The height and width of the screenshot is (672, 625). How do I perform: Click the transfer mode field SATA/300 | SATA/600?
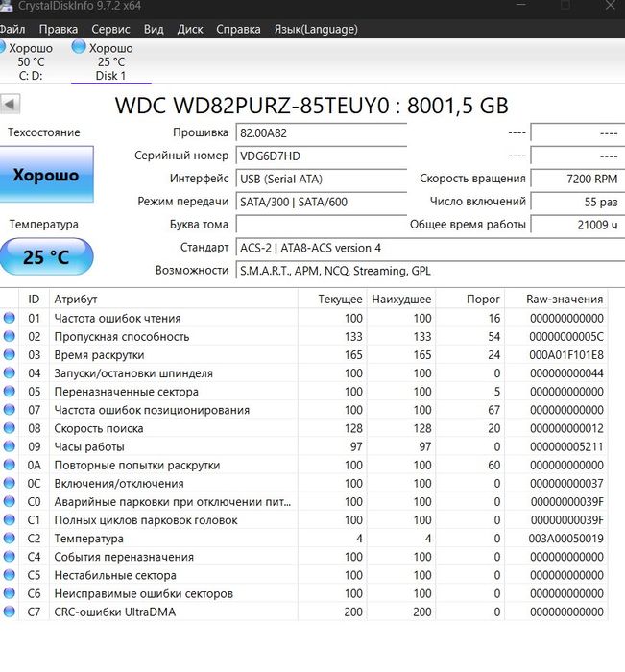(321, 202)
